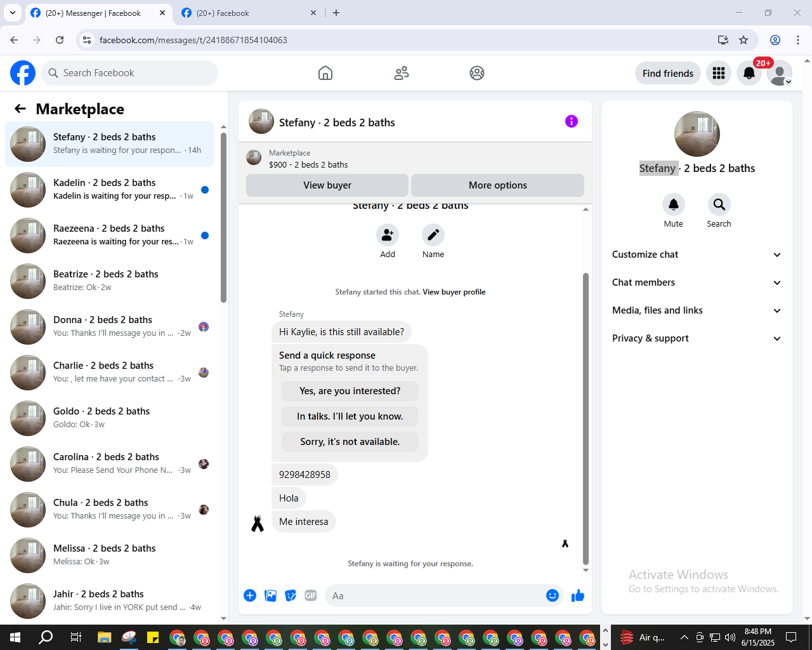This screenshot has width=812, height=650.
Task: Open the conversation information purple icon
Action: coord(572,121)
